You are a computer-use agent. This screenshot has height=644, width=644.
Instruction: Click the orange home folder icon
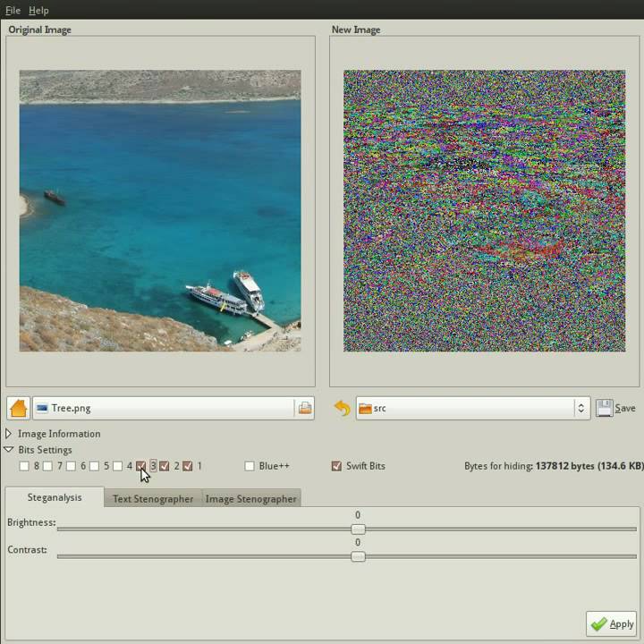click(18, 408)
